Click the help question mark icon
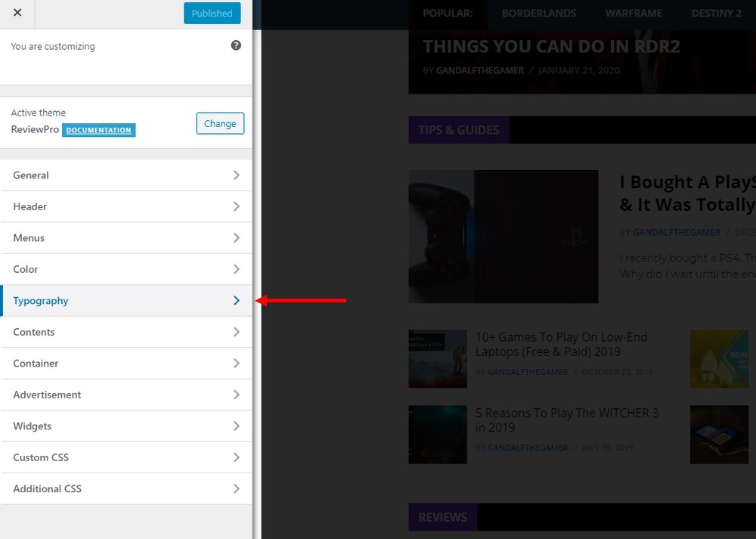Screen dimensions: 756x539 236,45
